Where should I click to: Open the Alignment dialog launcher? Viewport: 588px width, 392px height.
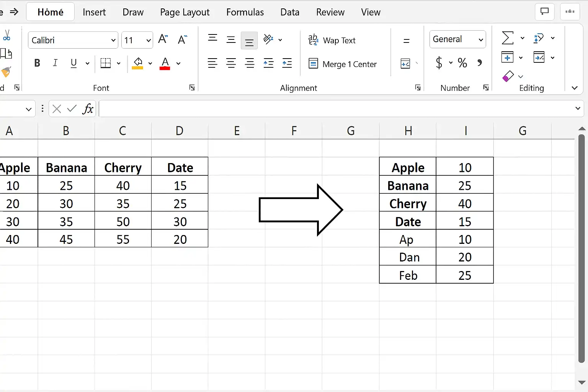click(x=418, y=88)
